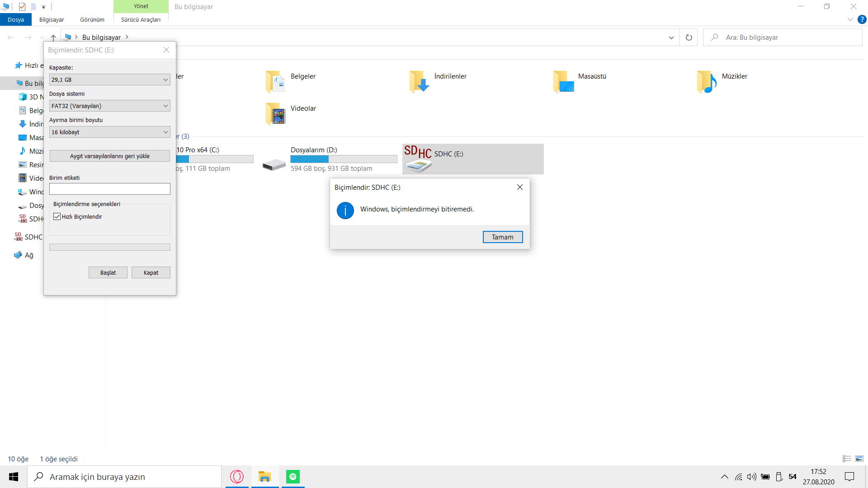The width and height of the screenshot is (868, 488).
Task: Expand the Dosya sistemi FAT32 dropdown
Action: pos(110,106)
